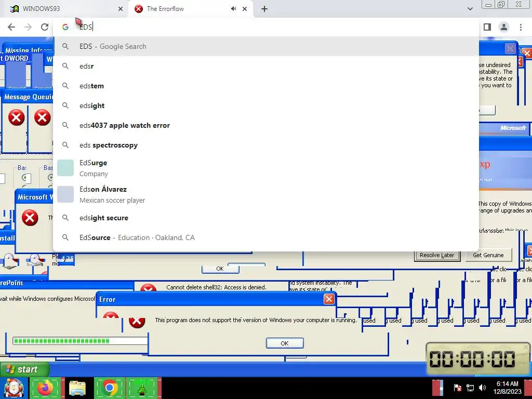Choose the 'edsr' suggestion
The height and width of the screenshot is (399, 532).
click(x=266, y=66)
